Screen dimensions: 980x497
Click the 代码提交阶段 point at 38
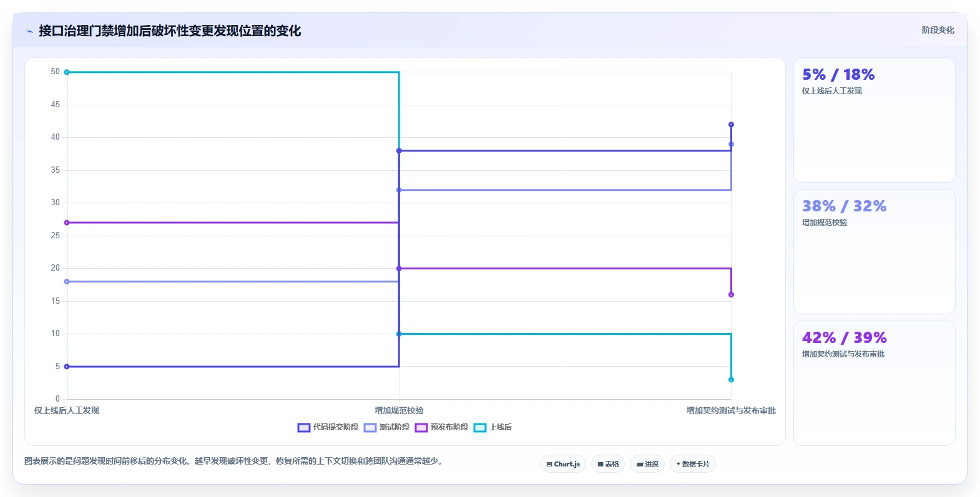(x=399, y=151)
